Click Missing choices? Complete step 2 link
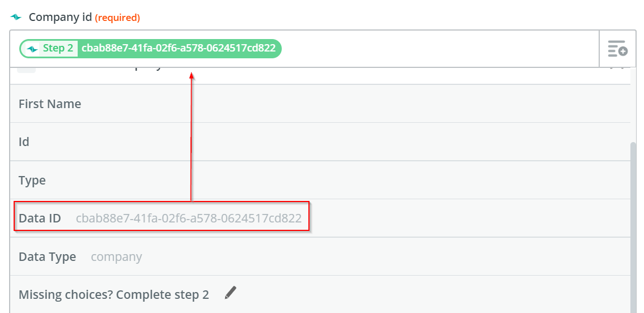 (113, 294)
